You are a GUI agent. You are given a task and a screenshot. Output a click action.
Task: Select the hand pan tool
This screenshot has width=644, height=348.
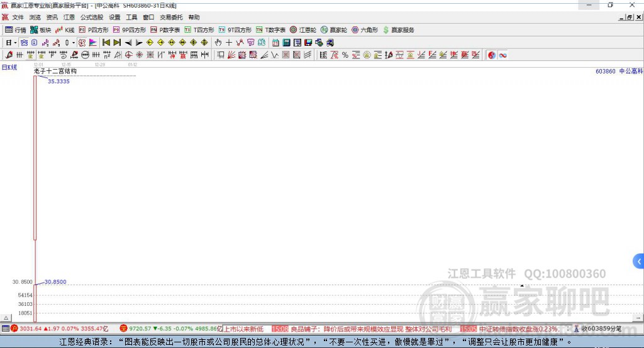click(218, 43)
